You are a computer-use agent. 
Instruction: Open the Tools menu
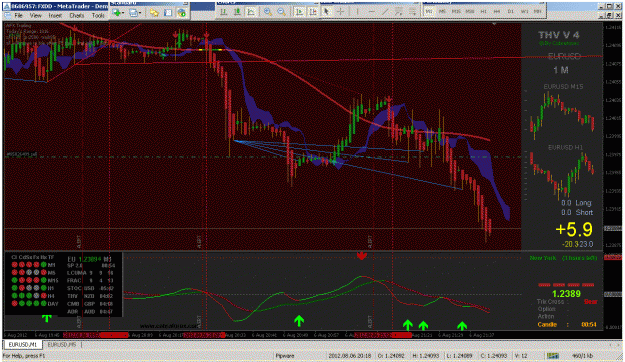click(98, 16)
